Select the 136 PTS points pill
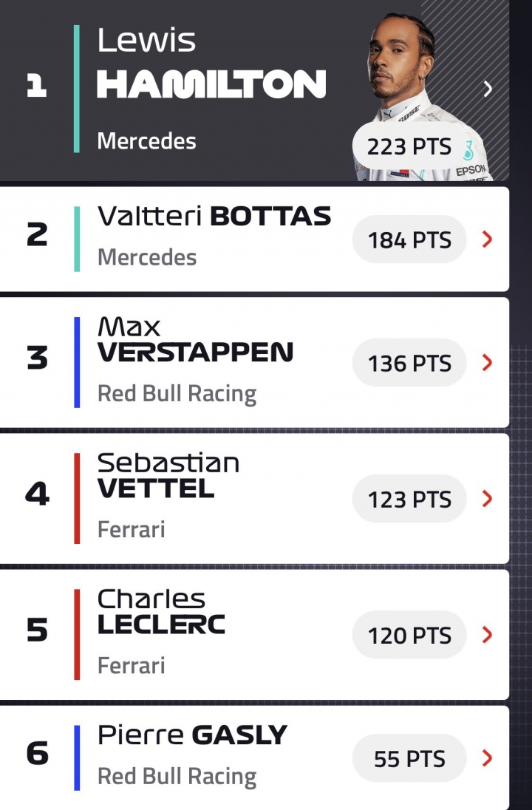Screen dimensions: 532x810 [x=409, y=363]
